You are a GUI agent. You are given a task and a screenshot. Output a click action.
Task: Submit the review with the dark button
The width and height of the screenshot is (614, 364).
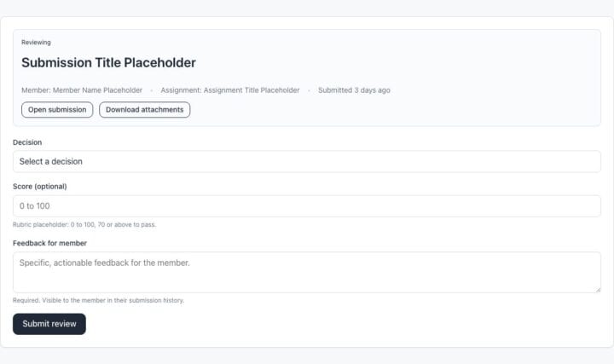[49, 324]
